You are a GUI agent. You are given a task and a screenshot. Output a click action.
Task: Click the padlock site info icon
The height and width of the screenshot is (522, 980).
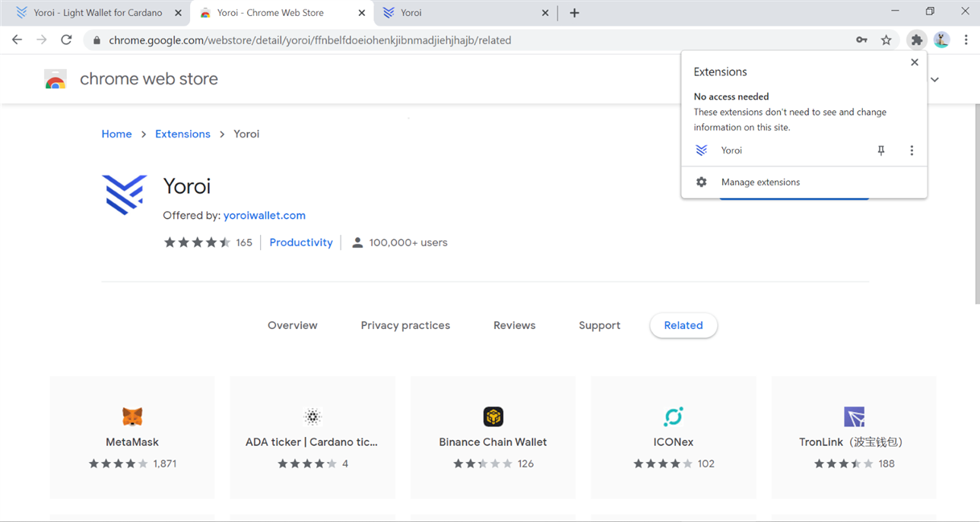[x=97, y=40]
